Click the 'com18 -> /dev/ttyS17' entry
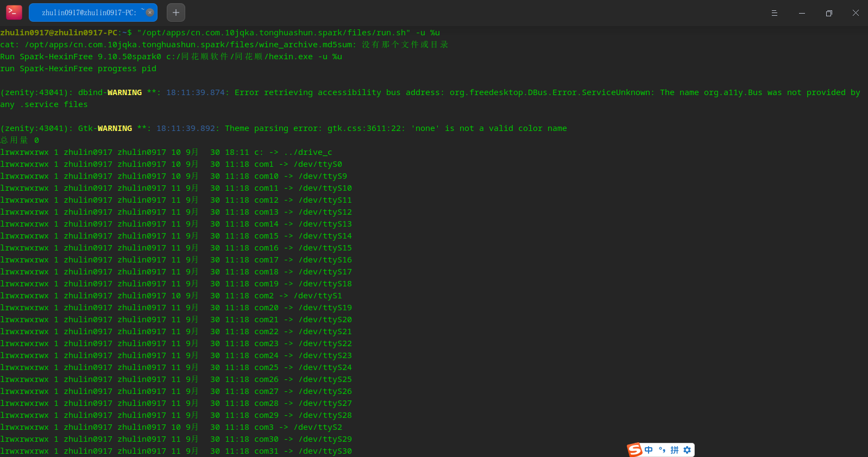 coord(303,272)
